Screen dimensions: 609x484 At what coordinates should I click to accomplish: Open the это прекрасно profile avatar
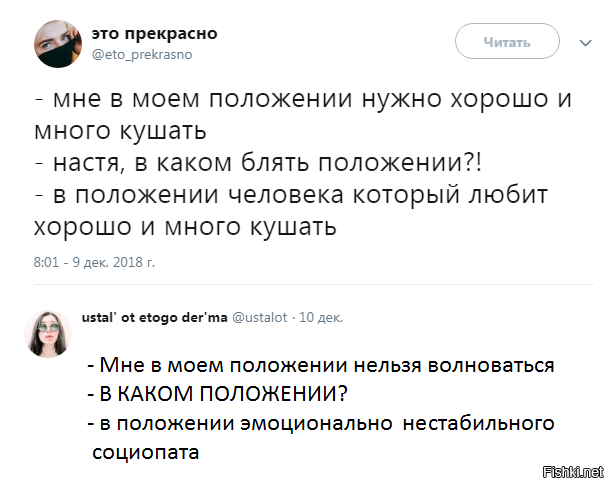click(x=60, y=42)
